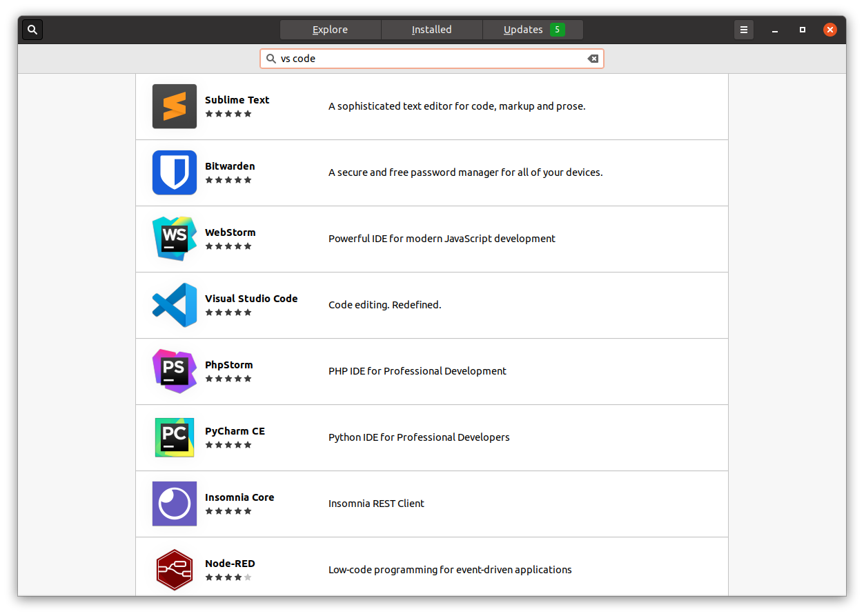Click Insomnia Core star rating
This screenshot has width=864, height=616.
pyautogui.click(x=228, y=511)
